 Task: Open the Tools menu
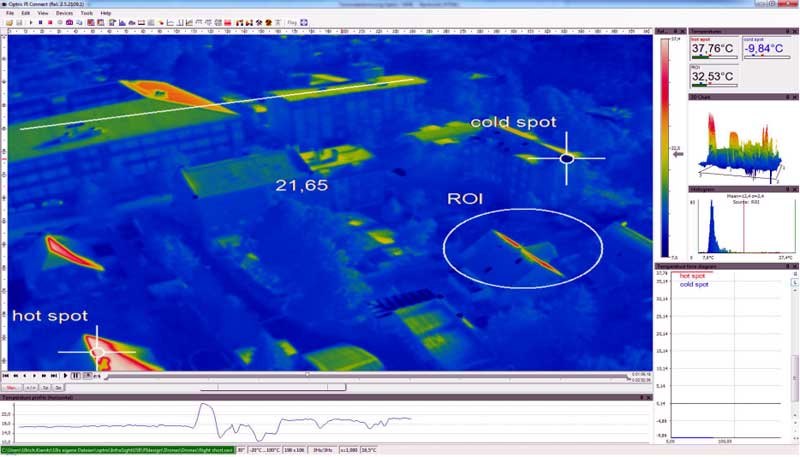click(x=86, y=13)
